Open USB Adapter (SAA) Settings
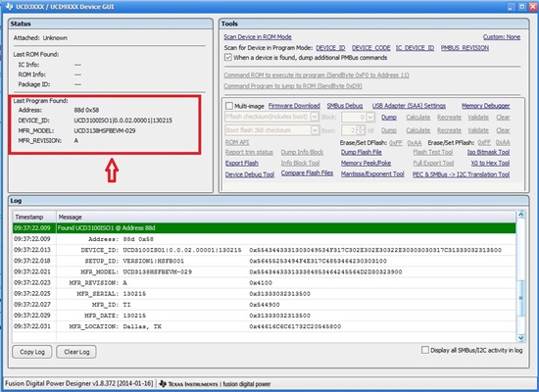The width and height of the screenshot is (539, 392). 409,106
